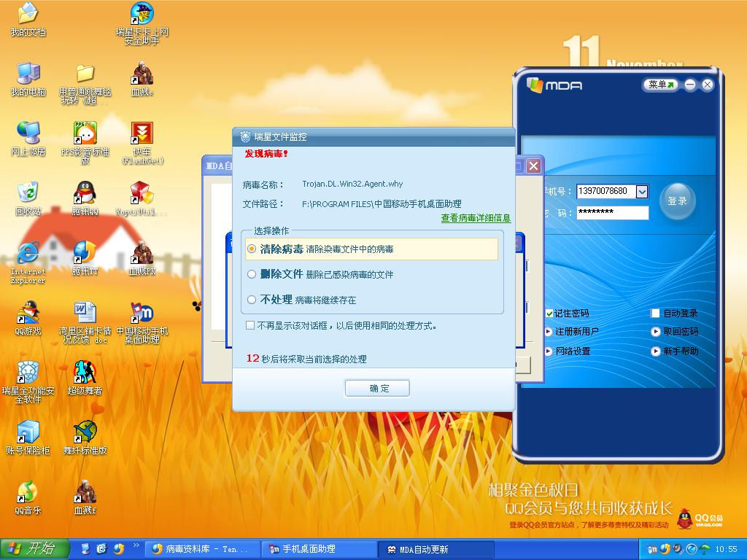
Task: Click virus name Trojan.DL.Win32.Agent.why text
Action: pyautogui.click(x=352, y=184)
